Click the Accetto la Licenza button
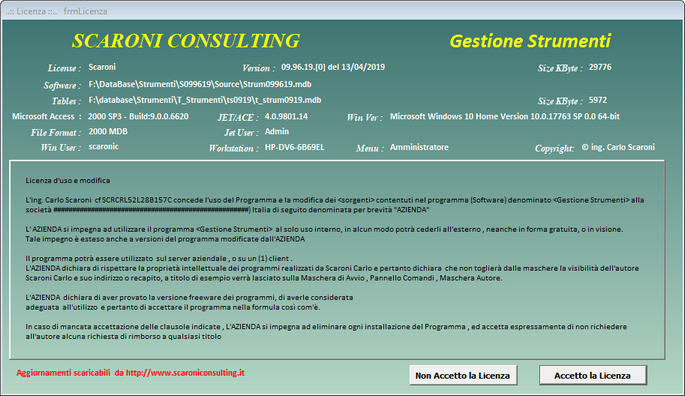 tap(593, 375)
